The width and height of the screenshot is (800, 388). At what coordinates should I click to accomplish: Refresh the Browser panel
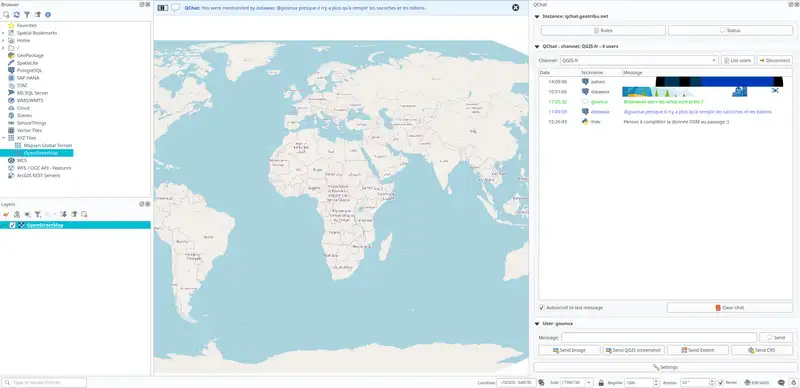17,15
